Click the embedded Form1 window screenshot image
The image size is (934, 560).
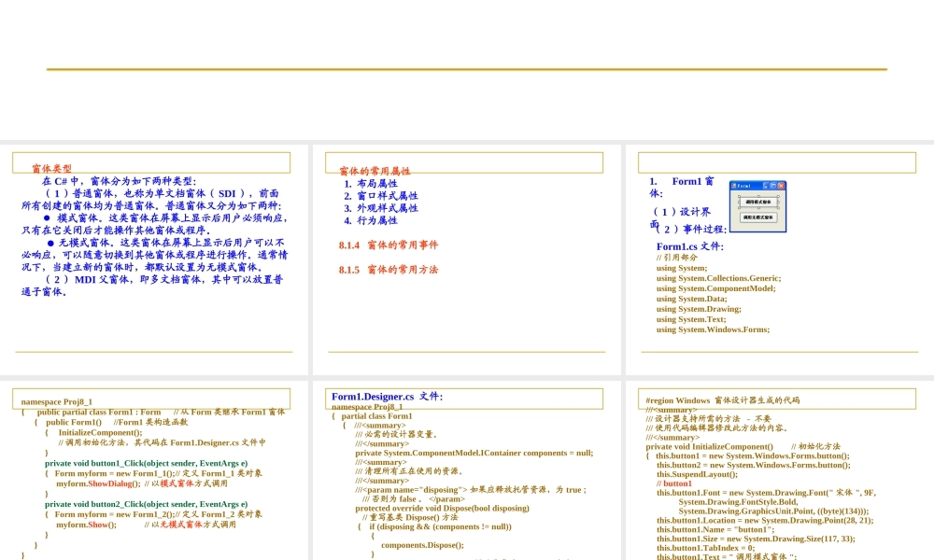click(x=757, y=206)
